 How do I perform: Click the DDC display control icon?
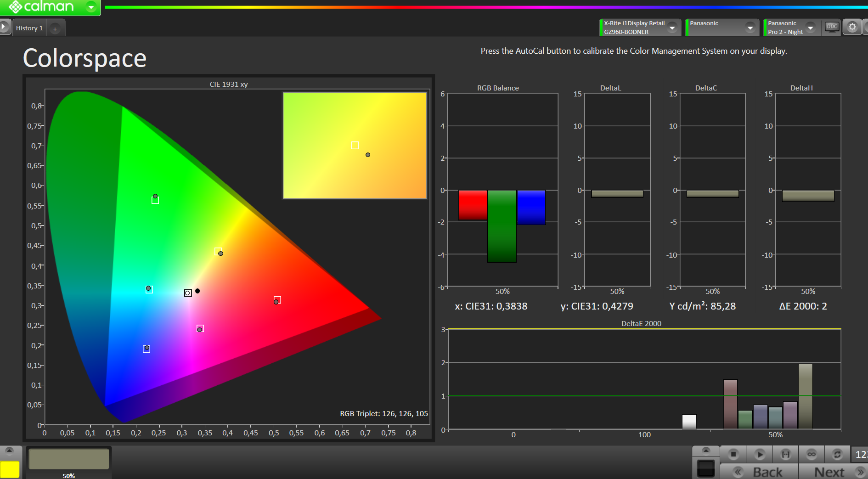pos(832,27)
